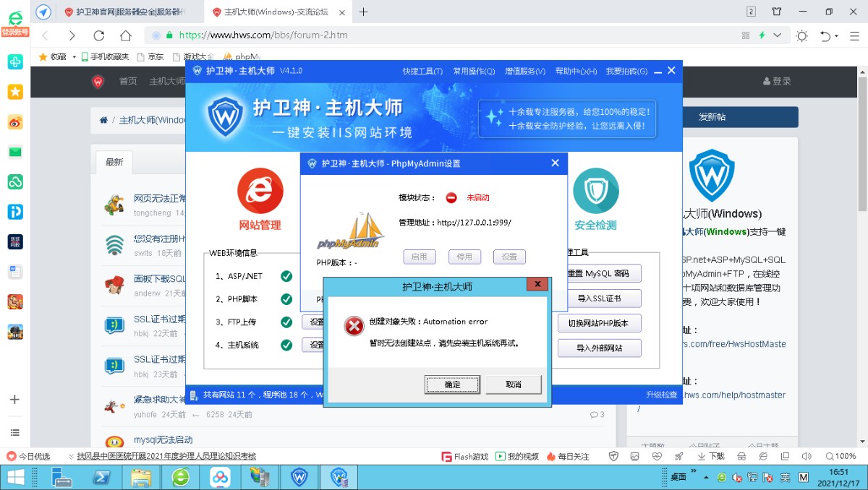Expand the address bar dropdown chevron
This screenshot has height=490, width=868.
point(778,35)
